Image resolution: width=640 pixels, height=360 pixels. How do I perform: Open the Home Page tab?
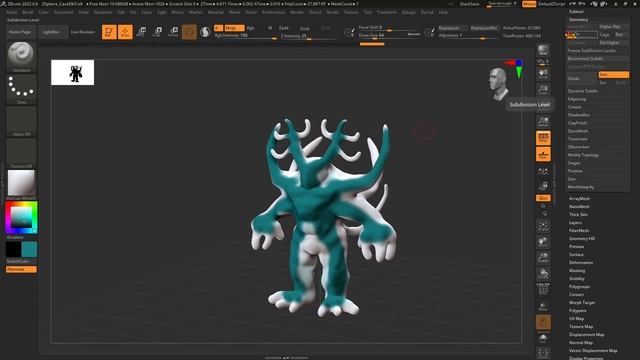20,32
